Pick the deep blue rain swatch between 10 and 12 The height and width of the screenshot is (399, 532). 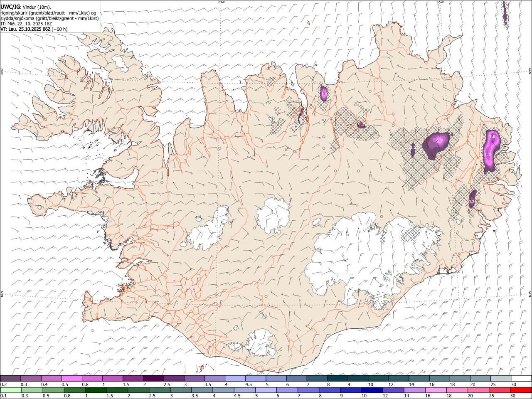pos(372,390)
